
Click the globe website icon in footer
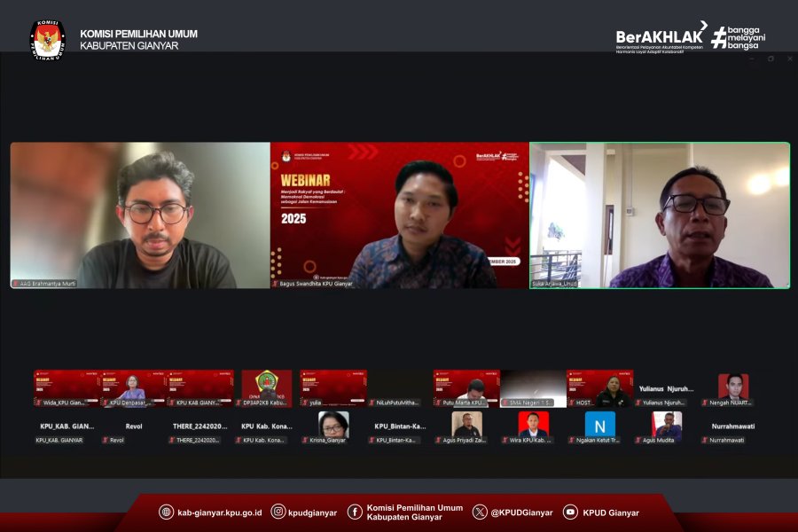(x=166, y=512)
